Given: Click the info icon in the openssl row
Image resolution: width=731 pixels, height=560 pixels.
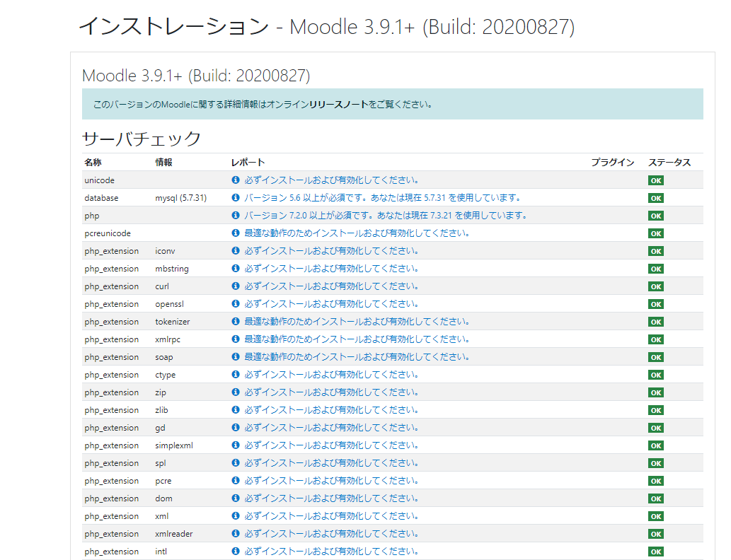Looking at the screenshot, I should 236,304.
